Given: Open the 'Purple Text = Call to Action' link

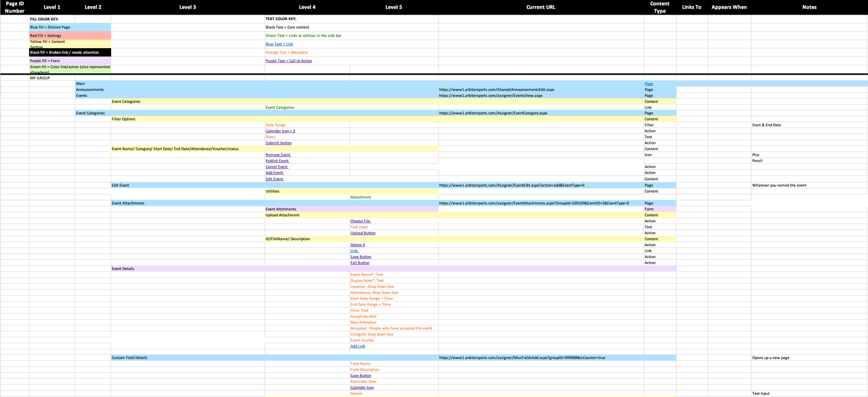Looking at the screenshot, I should [289, 61].
